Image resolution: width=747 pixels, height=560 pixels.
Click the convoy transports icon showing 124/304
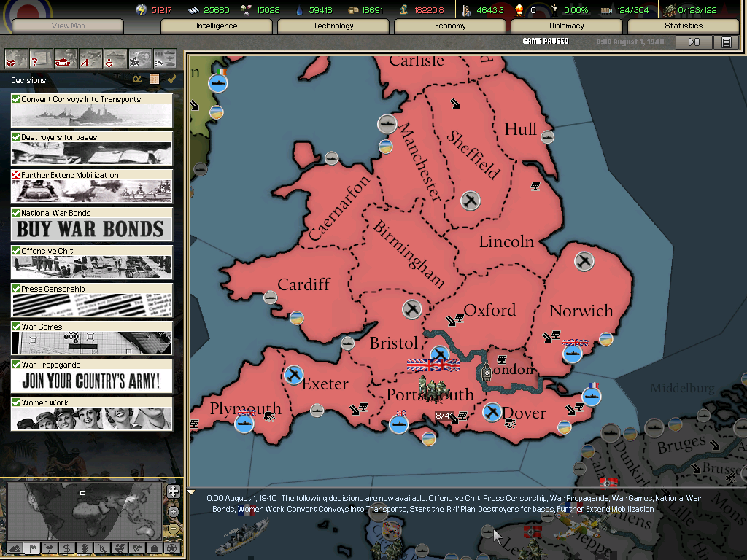(606, 10)
